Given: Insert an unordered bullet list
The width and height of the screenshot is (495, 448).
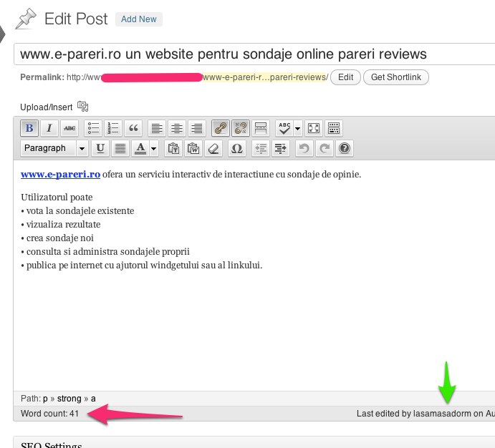Looking at the screenshot, I should [x=94, y=128].
